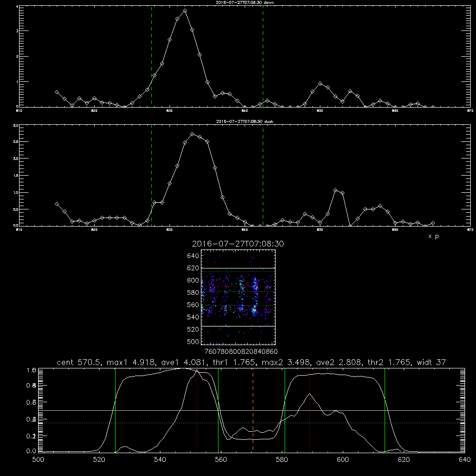Click the horizontal solid white line in the bottom plot
Screen dimensions: 476x476
pos(251,410)
